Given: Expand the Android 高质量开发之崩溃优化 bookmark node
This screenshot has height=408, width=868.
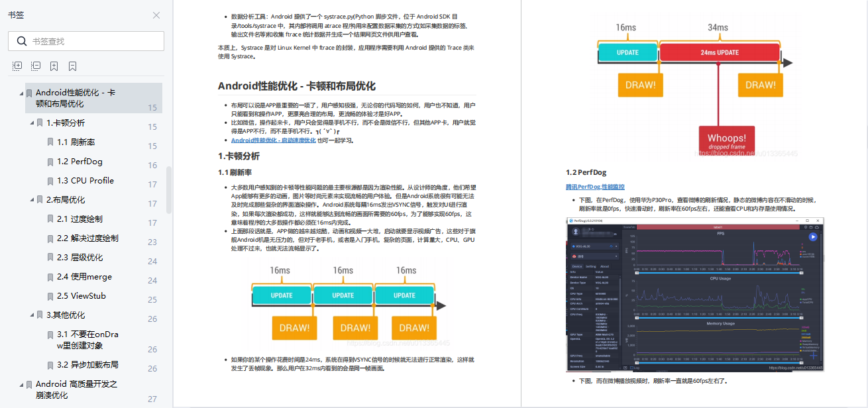Looking at the screenshot, I should click(x=21, y=384).
